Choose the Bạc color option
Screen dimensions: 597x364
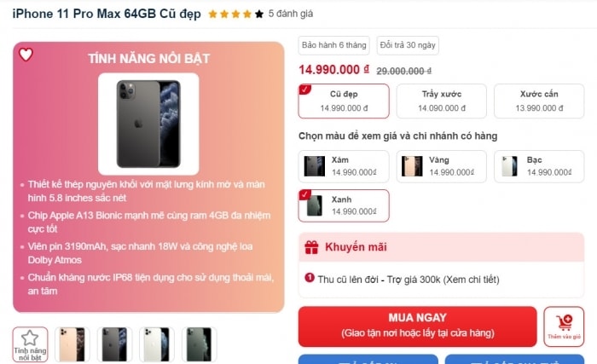pos(539,166)
